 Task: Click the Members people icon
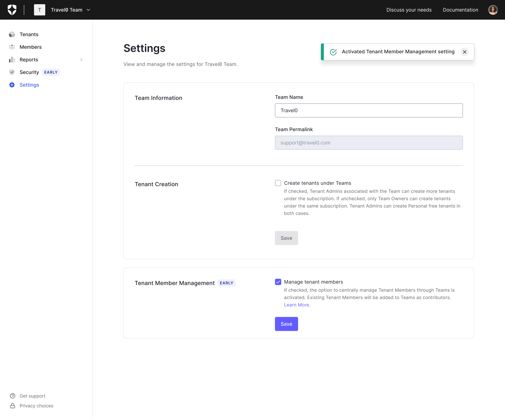[12, 47]
